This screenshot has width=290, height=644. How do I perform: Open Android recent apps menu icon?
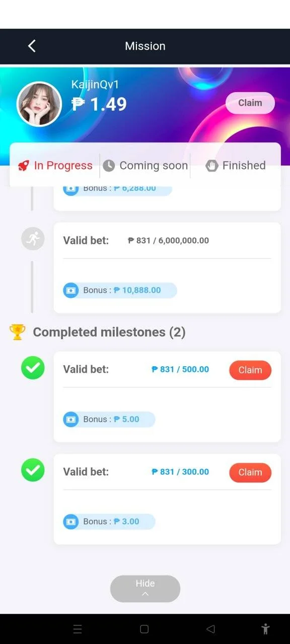tap(78, 629)
